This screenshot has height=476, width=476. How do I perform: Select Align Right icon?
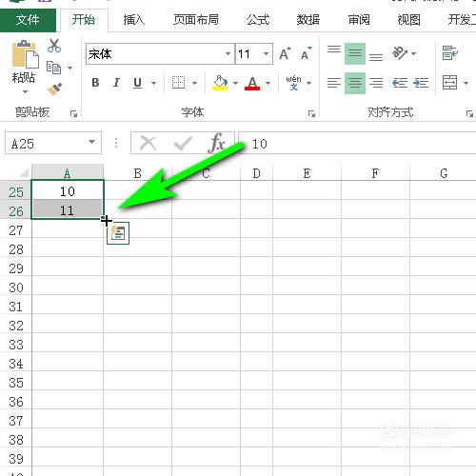376,83
